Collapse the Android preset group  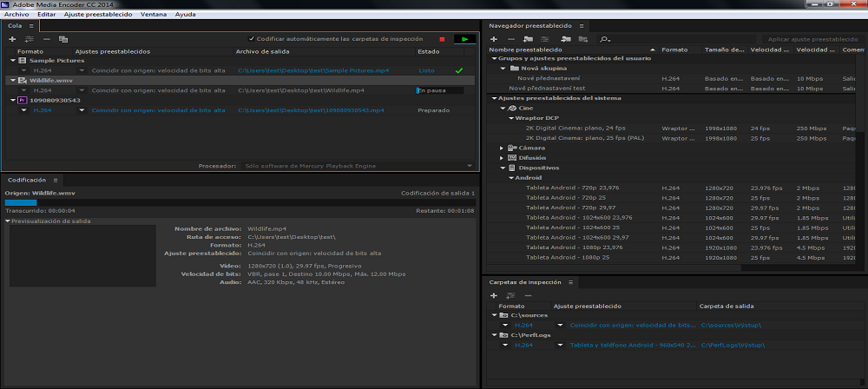(511, 178)
